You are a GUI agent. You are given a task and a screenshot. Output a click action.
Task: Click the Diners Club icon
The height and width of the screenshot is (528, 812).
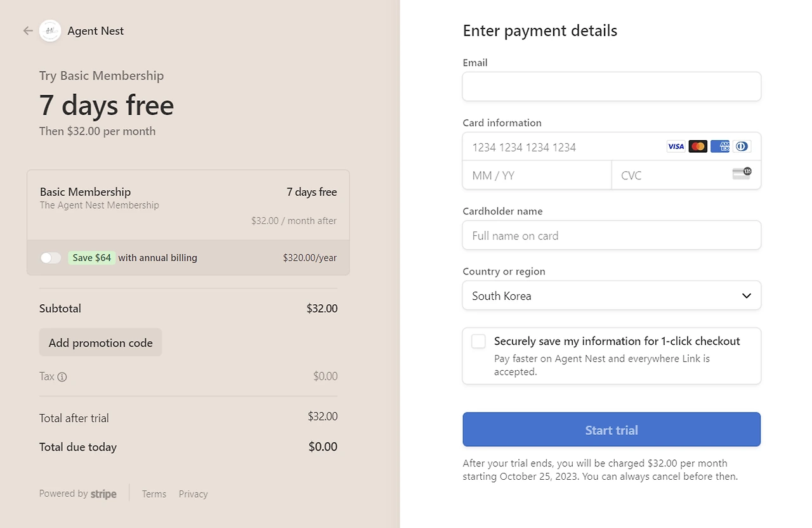tap(742, 146)
